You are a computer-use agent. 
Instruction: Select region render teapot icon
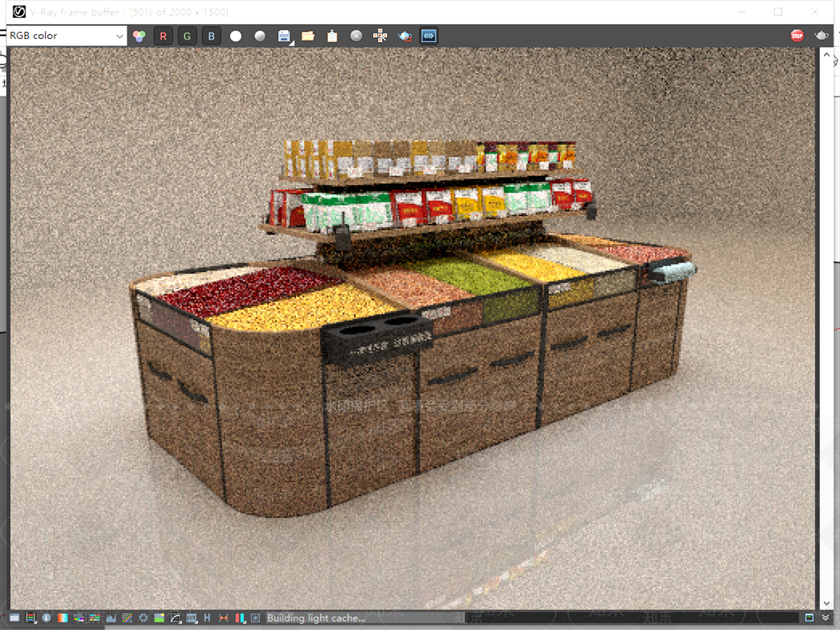(405, 36)
